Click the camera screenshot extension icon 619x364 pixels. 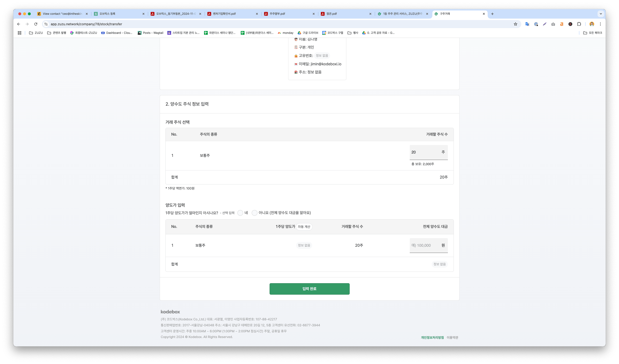553,24
